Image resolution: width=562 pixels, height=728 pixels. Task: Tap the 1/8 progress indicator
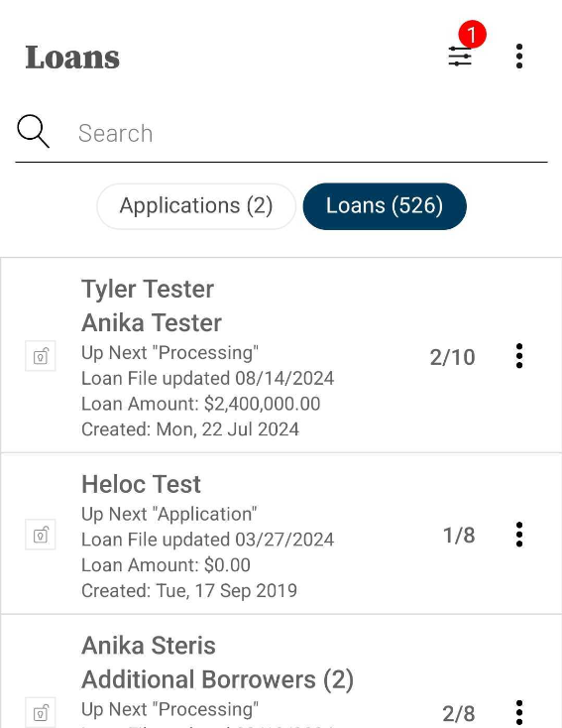point(459,536)
